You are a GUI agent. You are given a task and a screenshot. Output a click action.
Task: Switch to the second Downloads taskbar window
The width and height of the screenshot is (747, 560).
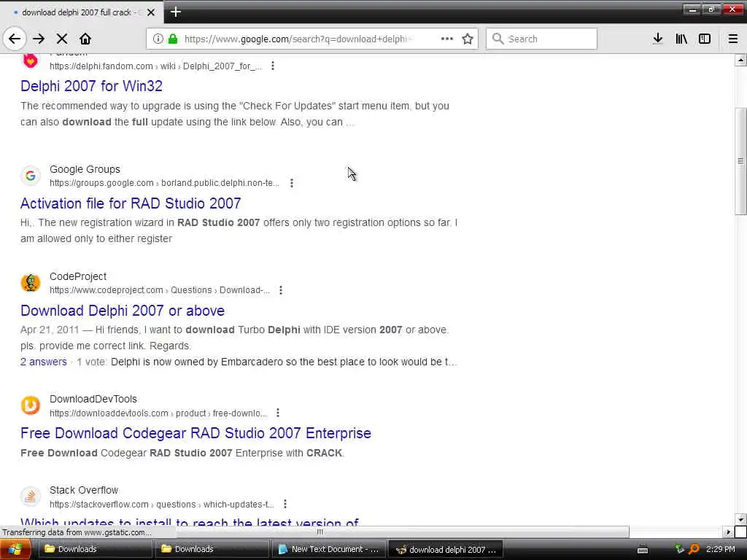[x=212, y=549]
